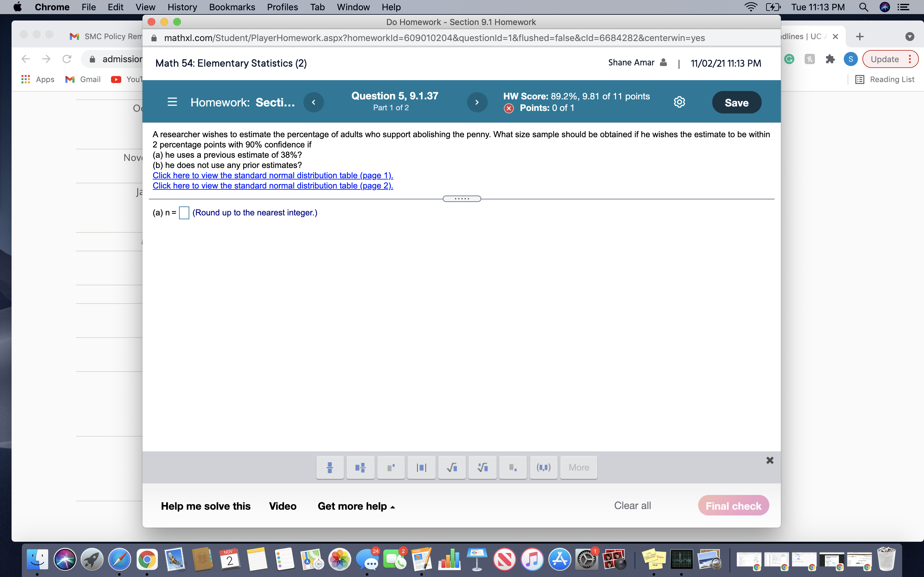Select the exponent icon in the math toolbar
Viewport: 924px width, 577px height.
(391, 467)
